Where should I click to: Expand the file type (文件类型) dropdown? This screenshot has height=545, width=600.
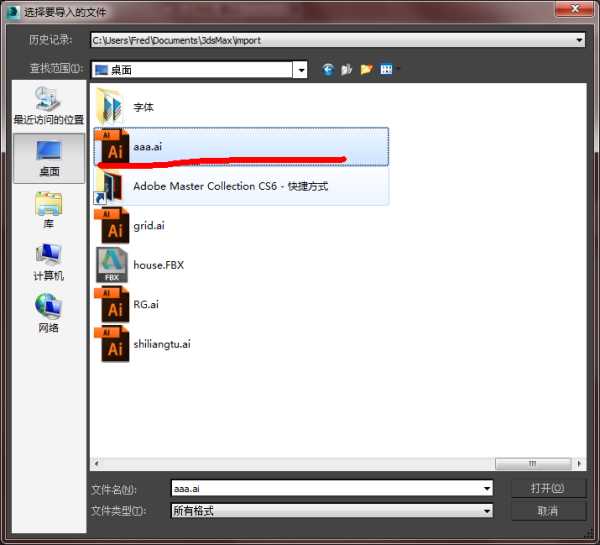pyautogui.click(x=487, y=511)
